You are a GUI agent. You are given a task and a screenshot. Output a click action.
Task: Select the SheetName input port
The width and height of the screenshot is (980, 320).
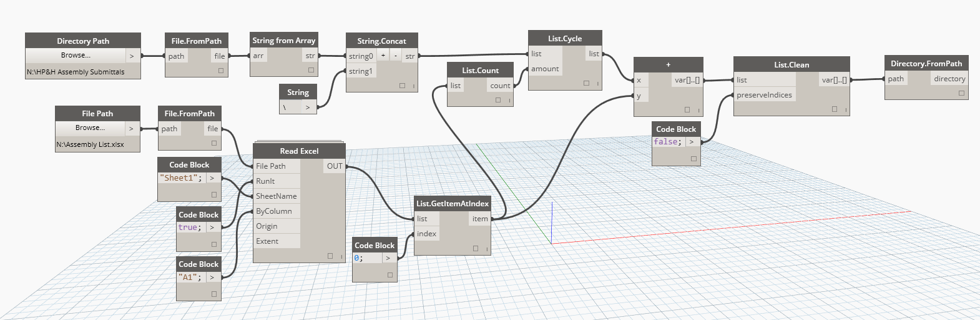point(277,196)
